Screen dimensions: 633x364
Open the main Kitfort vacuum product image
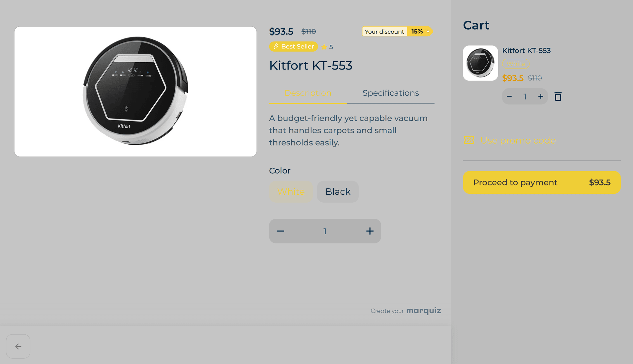[x=136, y=92]
